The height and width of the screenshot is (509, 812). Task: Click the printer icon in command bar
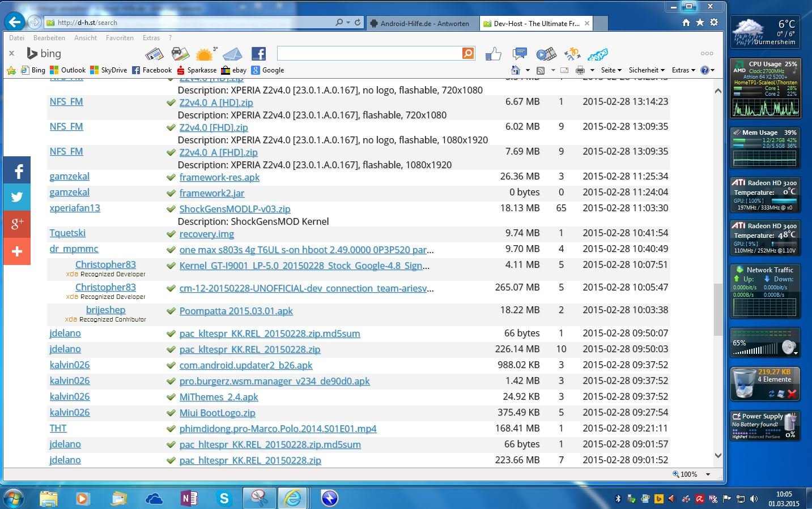(x=580, y=70)
